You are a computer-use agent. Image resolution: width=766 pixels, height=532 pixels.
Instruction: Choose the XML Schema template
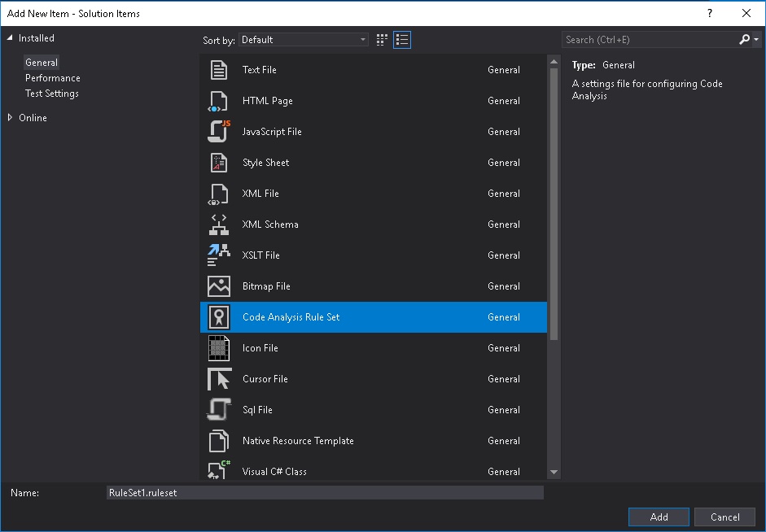point(269,225)
